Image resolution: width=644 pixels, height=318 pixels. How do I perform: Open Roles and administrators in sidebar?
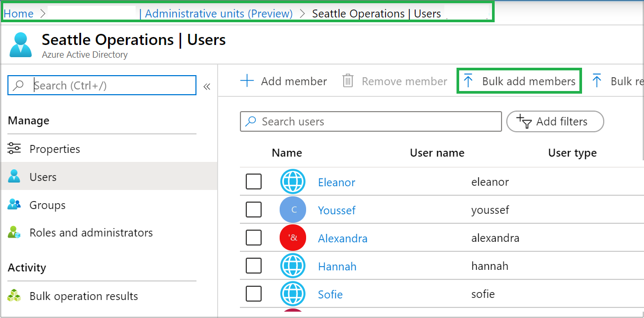point(91,232)
